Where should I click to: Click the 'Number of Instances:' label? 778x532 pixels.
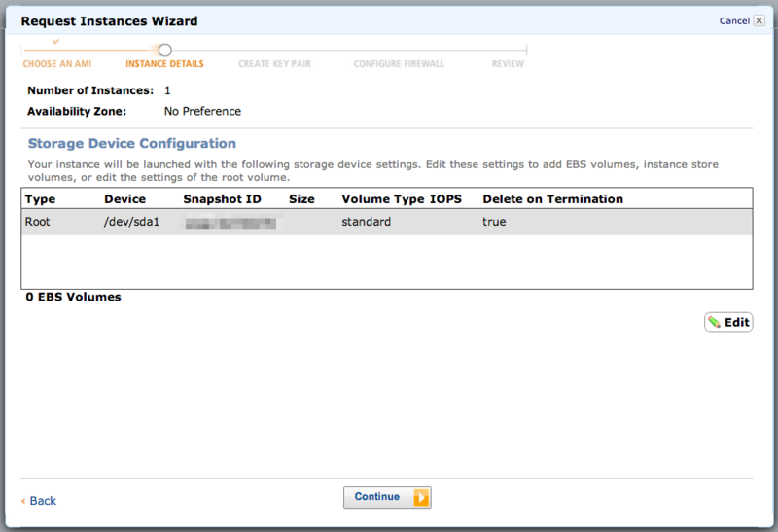click(x=90, y=90)
